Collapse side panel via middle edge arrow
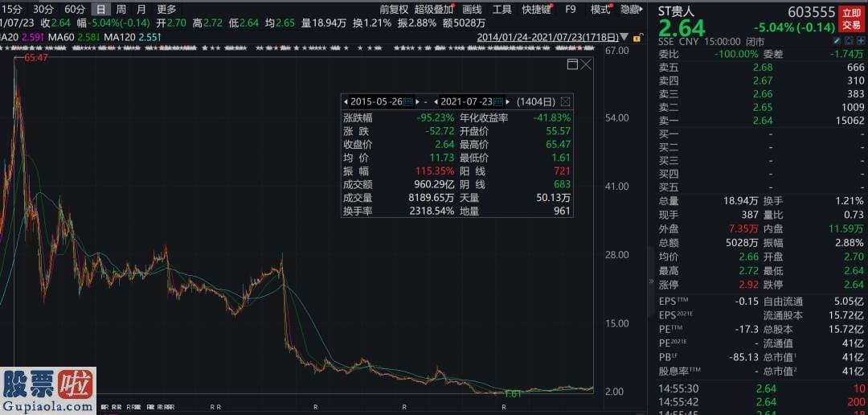Viewport: 868px width, 415px height. point(650,281)
